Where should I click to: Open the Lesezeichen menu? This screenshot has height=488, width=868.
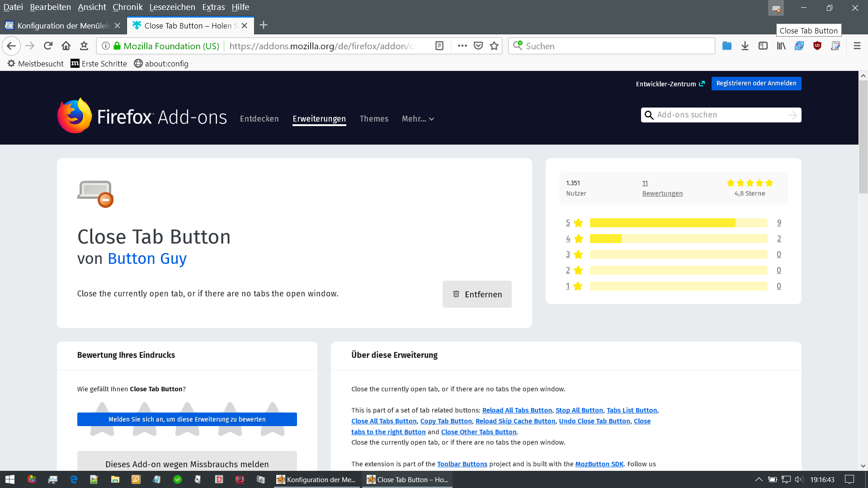pyautogui.click(x=172, y=7)
